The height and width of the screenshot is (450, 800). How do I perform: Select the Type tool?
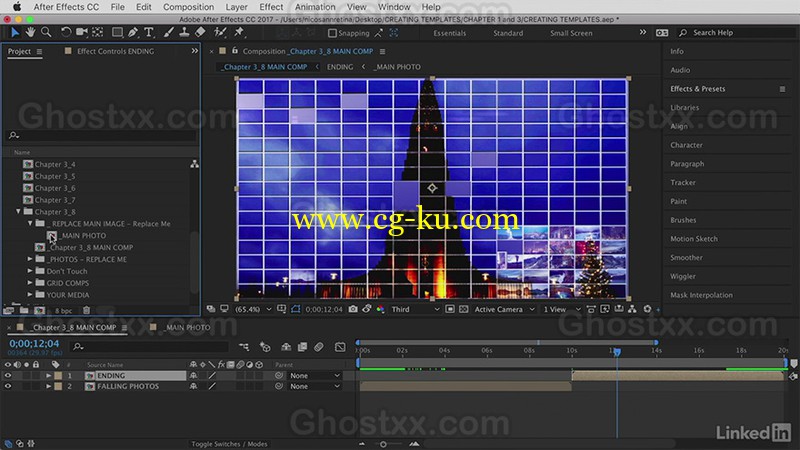tap(149, 33)
